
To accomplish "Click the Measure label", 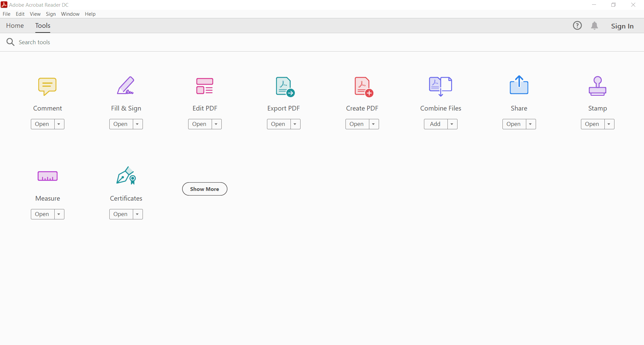I will point(48,199).
